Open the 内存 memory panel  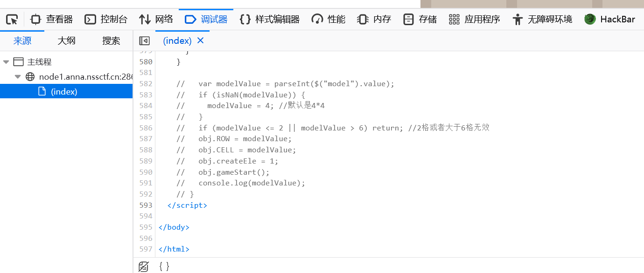tap(374, 20)
